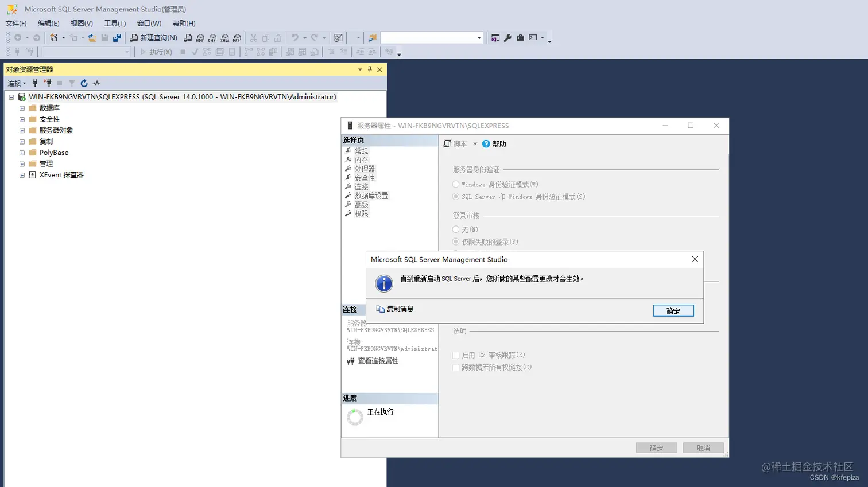Image resolution: width=868 pixels, height=487 pixels.
Task: Open the 文件(F) menu
Action: 16,24
